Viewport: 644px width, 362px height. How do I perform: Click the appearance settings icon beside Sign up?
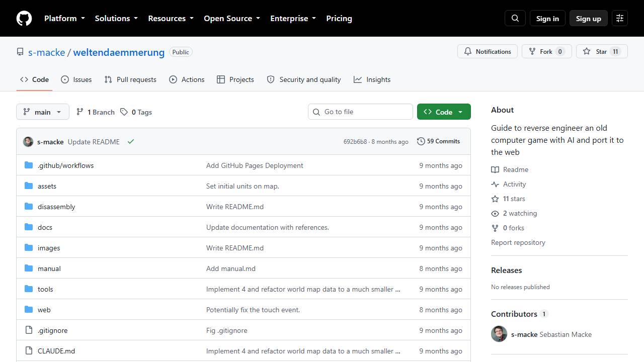[x=620, y=18]
